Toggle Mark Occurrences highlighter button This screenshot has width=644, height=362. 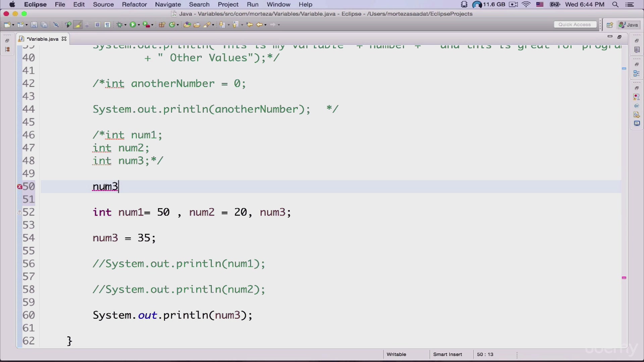click(78, 25)
